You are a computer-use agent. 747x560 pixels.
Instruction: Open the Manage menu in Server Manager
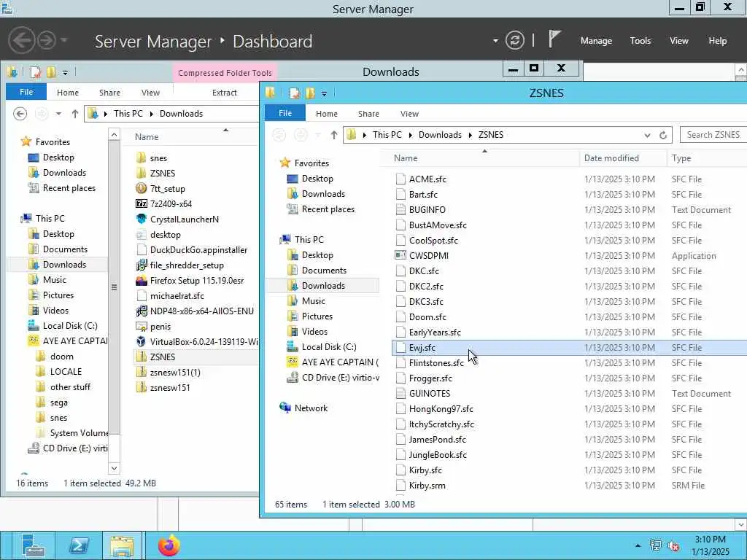click(596, 41)
